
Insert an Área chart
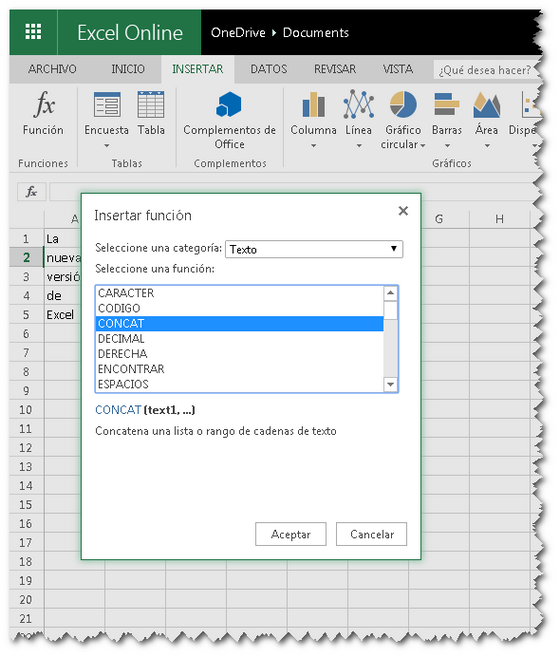point(487,113)
